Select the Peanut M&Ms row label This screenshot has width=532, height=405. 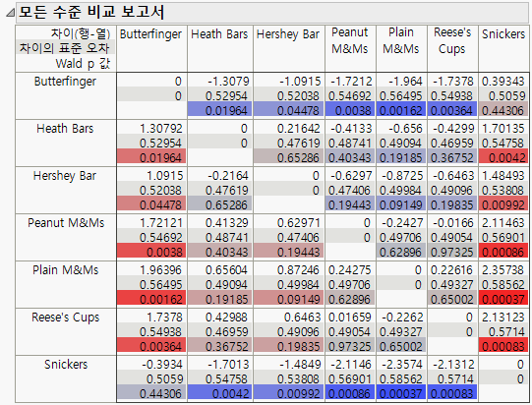pos(66,223)
